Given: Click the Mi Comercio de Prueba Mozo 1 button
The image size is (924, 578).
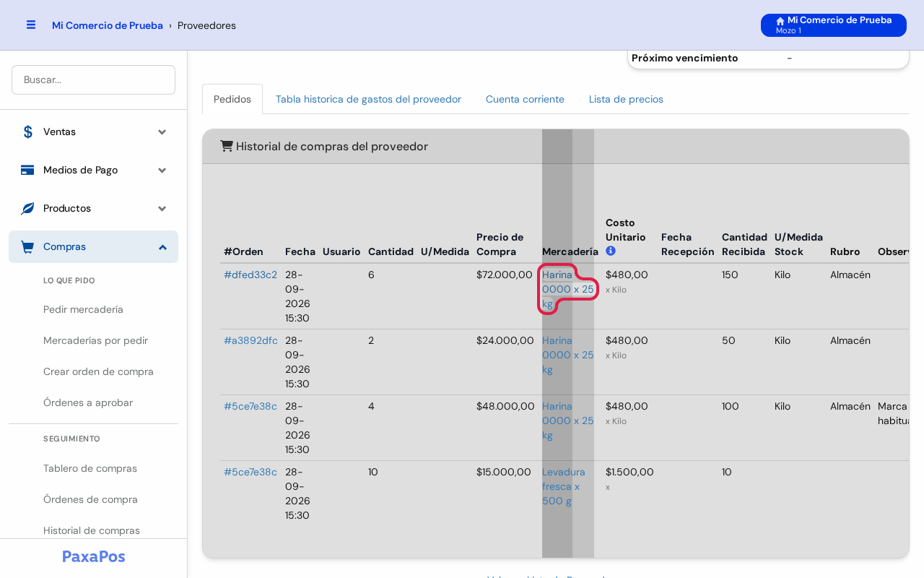Looking at the screenshot, I should pyautogui.click(x=834, y=25).
